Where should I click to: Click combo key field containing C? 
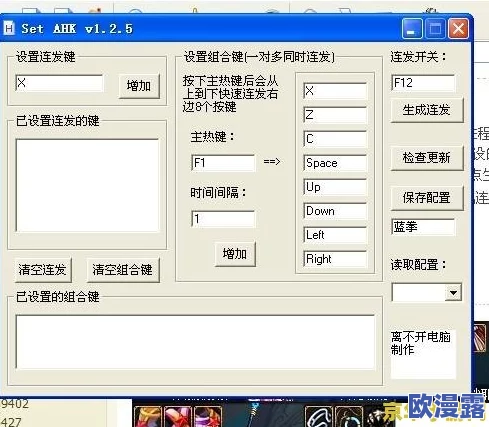335,139
